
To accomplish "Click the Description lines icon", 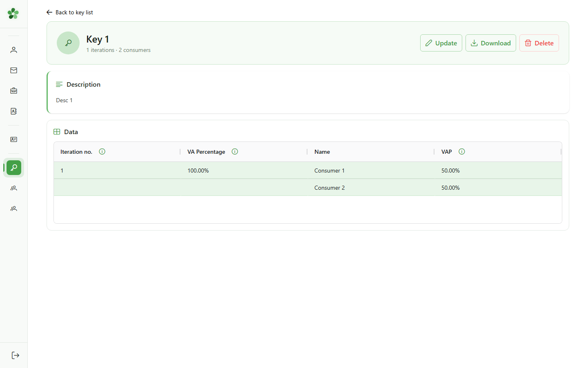I will [59, 84].
